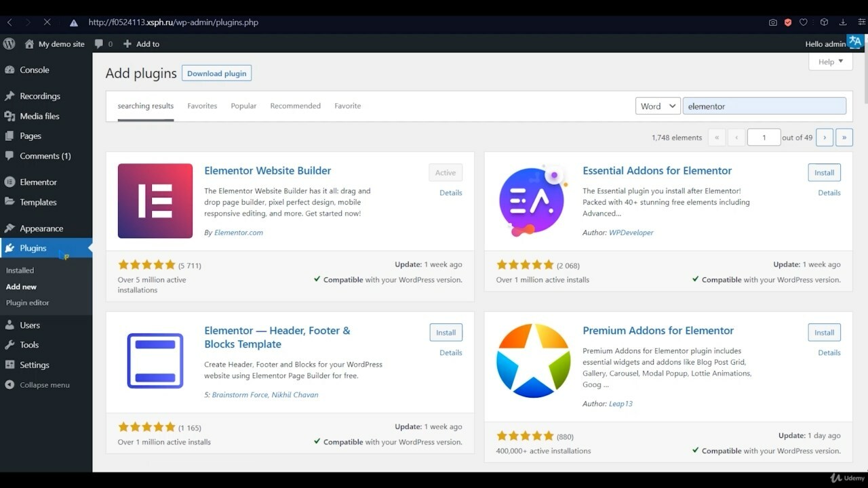Install Elementor Header, Footer & Blocks Template

pyautogui.click(x=446, y=333)
